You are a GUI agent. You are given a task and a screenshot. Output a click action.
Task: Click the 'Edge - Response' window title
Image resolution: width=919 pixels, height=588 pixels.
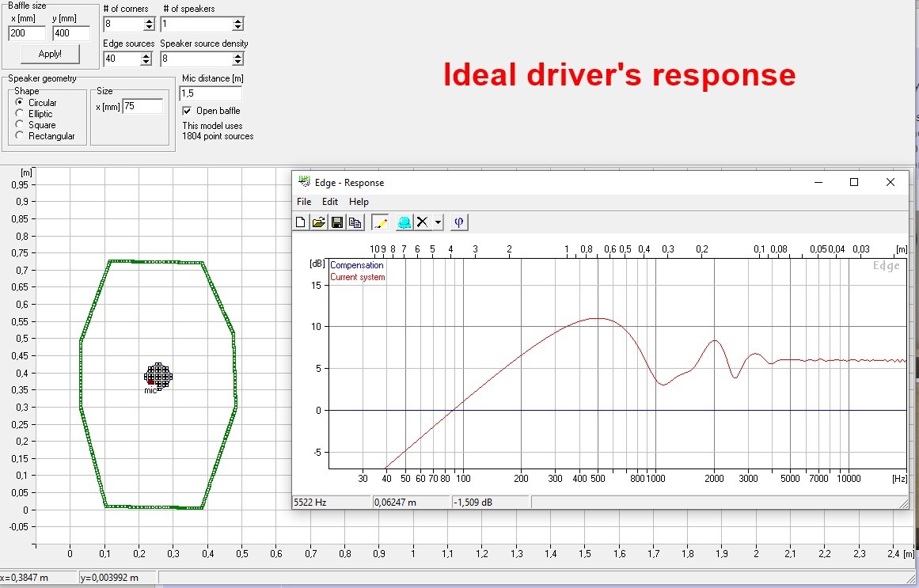tap(349, 182)
